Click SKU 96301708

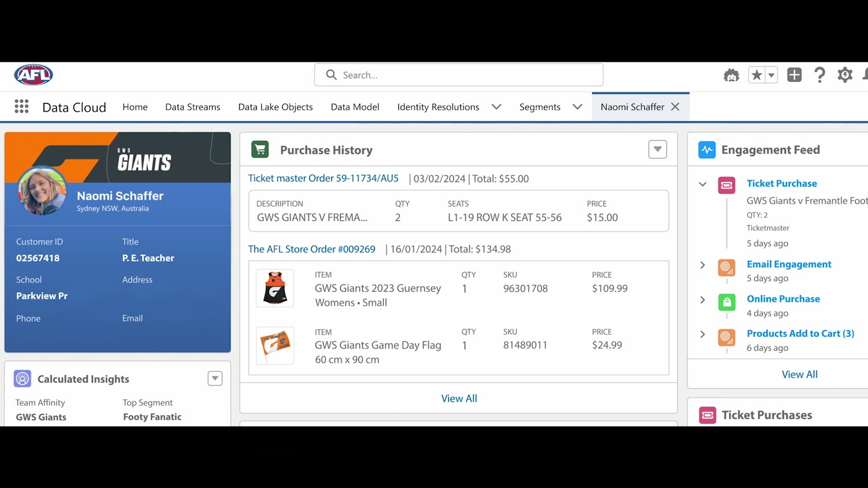525,289
